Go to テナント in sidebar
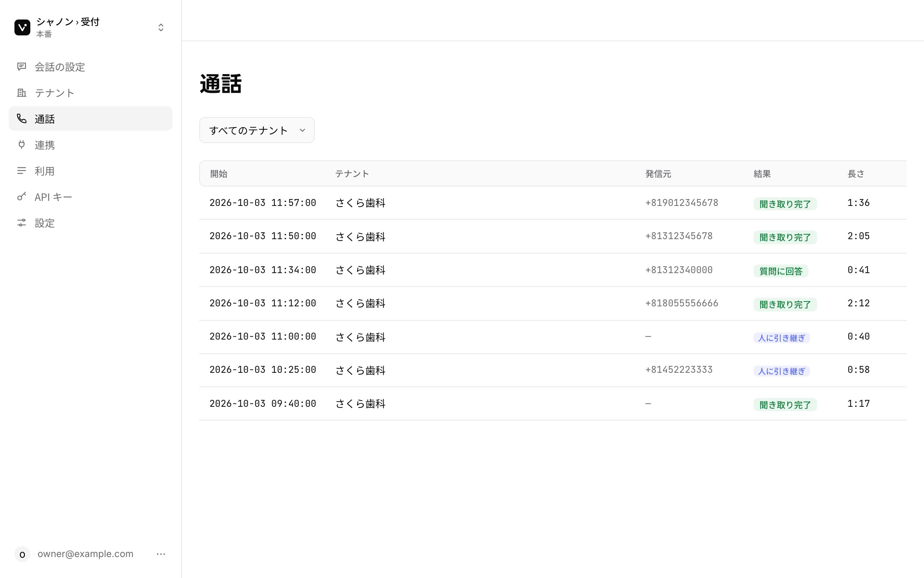This screenshot has height=578, width=924. tap(91, 93)
